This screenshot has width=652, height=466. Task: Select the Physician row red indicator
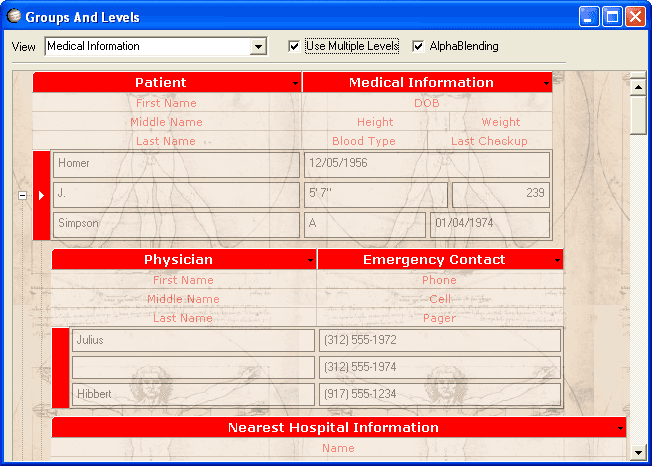60,367
